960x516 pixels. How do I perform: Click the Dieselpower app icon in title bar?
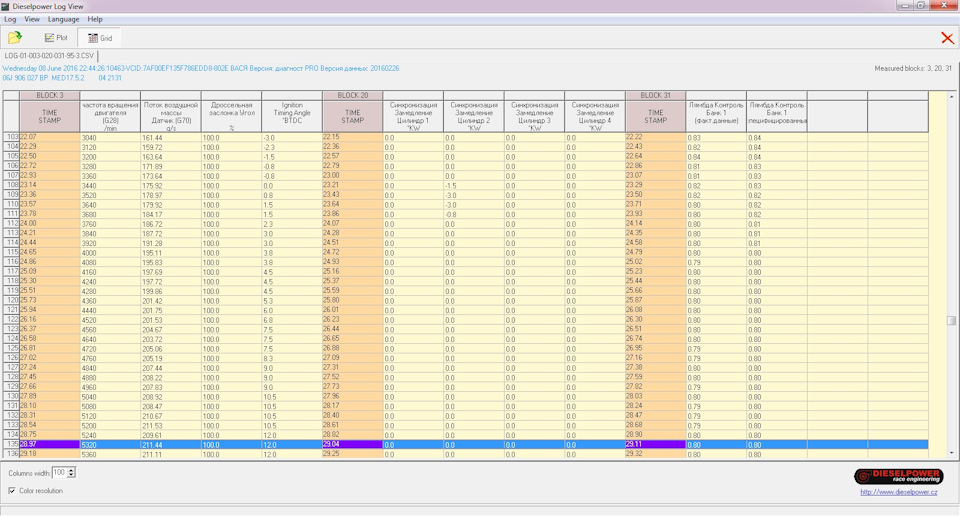point(6,6)
